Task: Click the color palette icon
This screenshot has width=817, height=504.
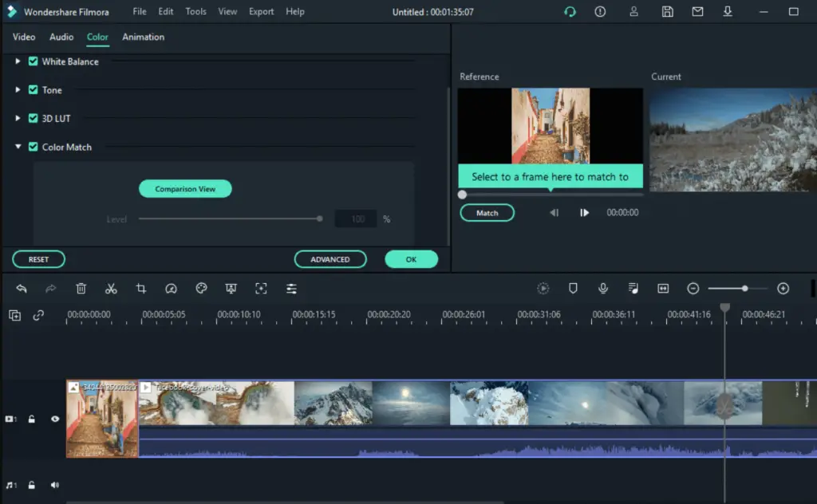Action: 201,289
